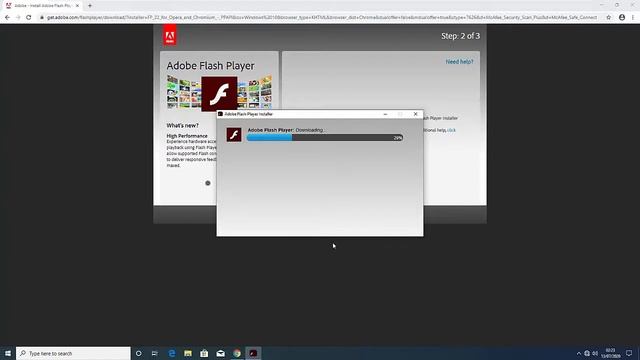Click the taskbar 'Type here to search' box
The image size is (640, 360).
pyautogui.click(x=73, y=353)
